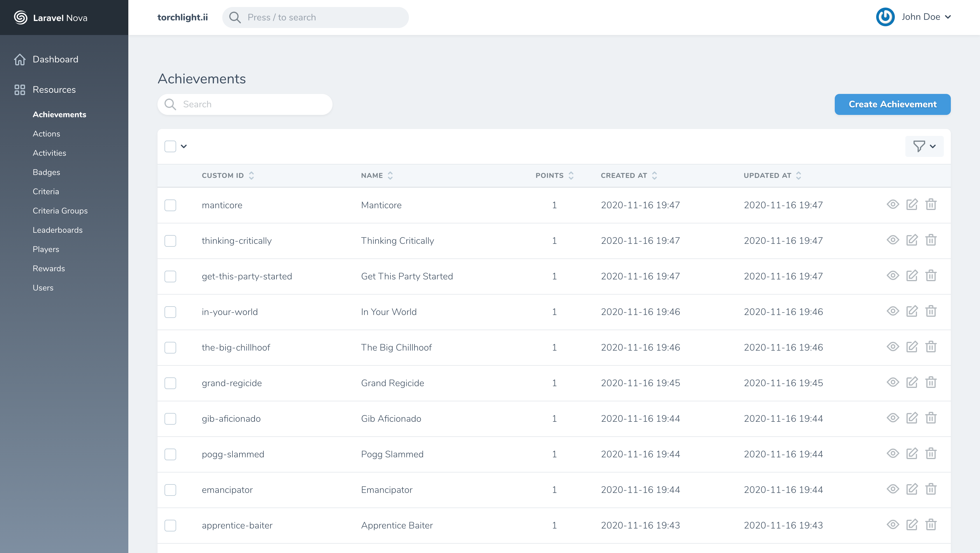The image size is (980, 553).
Task: Open Actions in the sidebar
Action: click(46, 134)
